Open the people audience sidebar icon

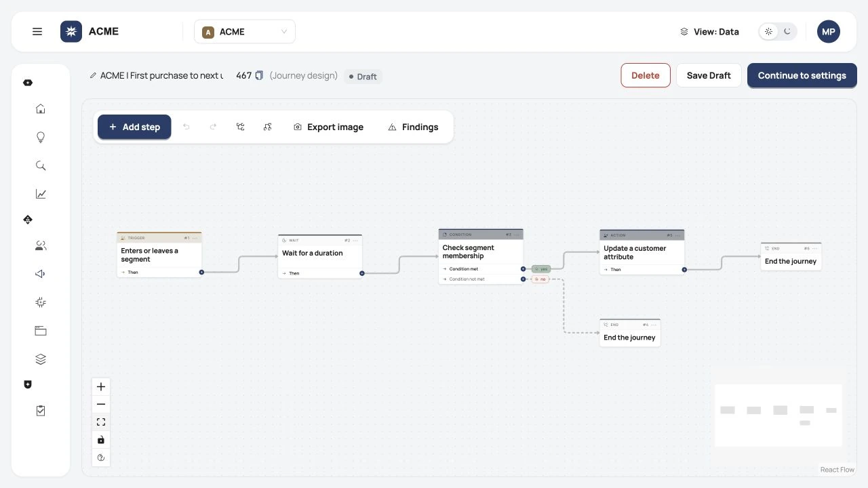(41, 246)
